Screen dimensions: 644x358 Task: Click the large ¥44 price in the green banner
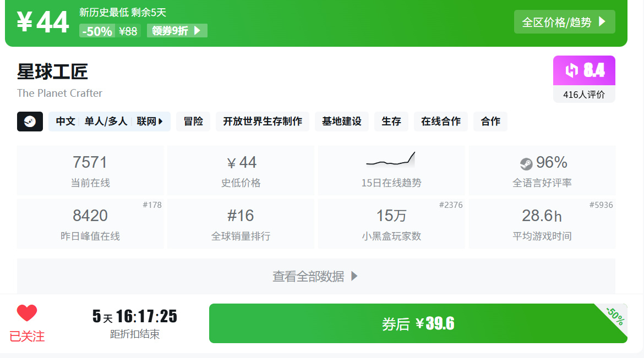click(x=43, y=22)
